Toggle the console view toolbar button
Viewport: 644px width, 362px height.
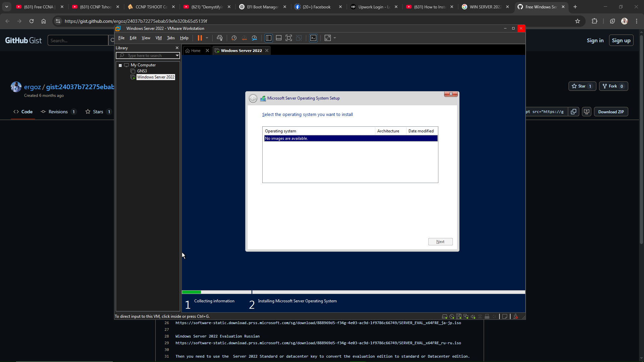point(313,38)
